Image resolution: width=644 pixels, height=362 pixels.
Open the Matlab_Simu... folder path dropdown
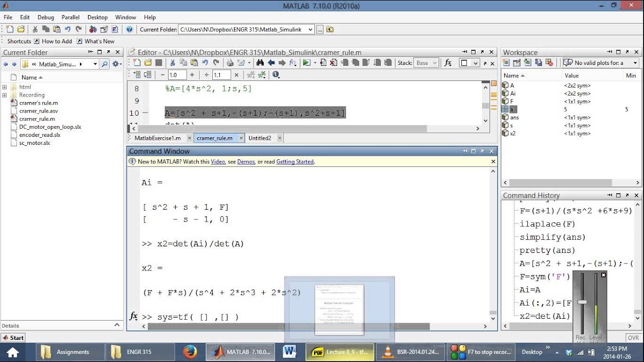95,64
